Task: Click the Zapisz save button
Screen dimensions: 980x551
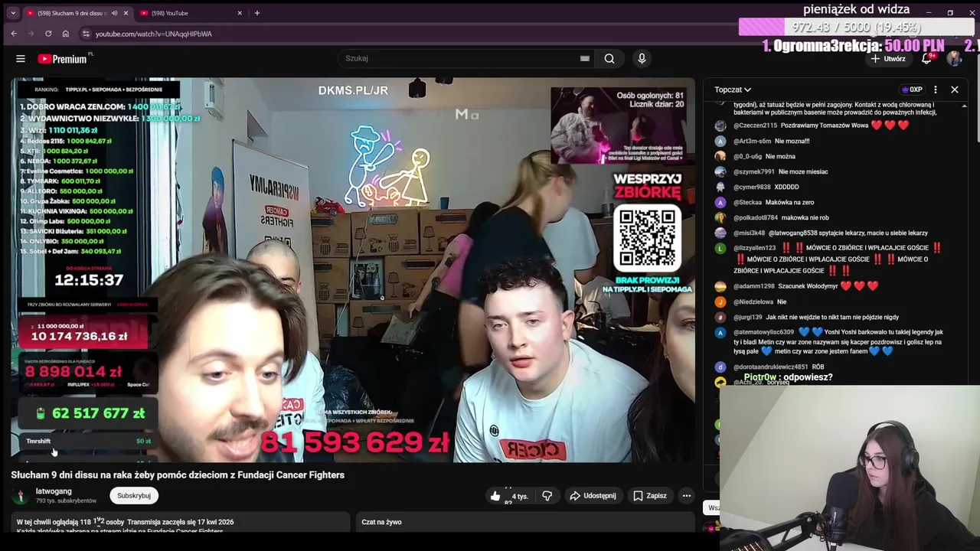Action: pos(649,496)
